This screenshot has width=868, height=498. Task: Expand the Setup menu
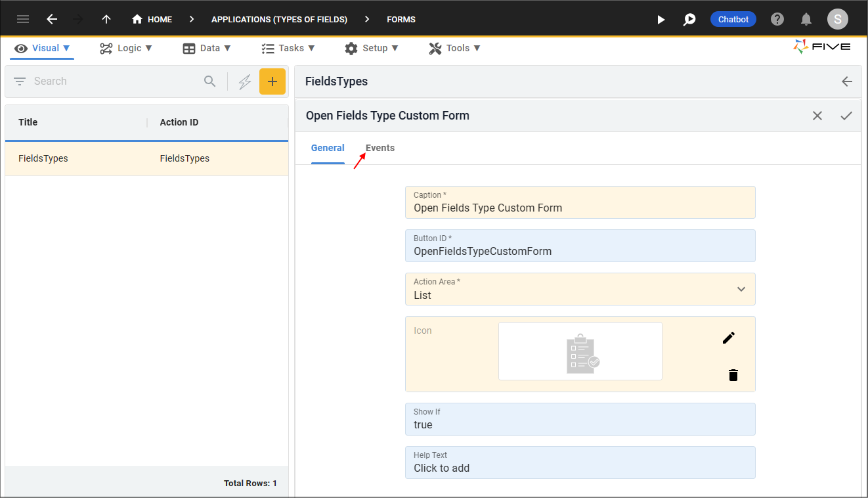(x=372, y=48)
